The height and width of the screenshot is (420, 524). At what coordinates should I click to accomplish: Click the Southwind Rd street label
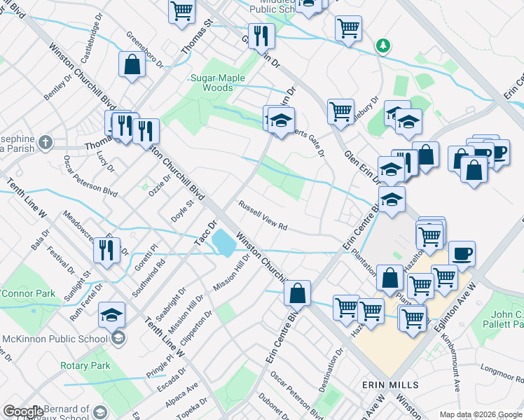[x=149, y=278]
